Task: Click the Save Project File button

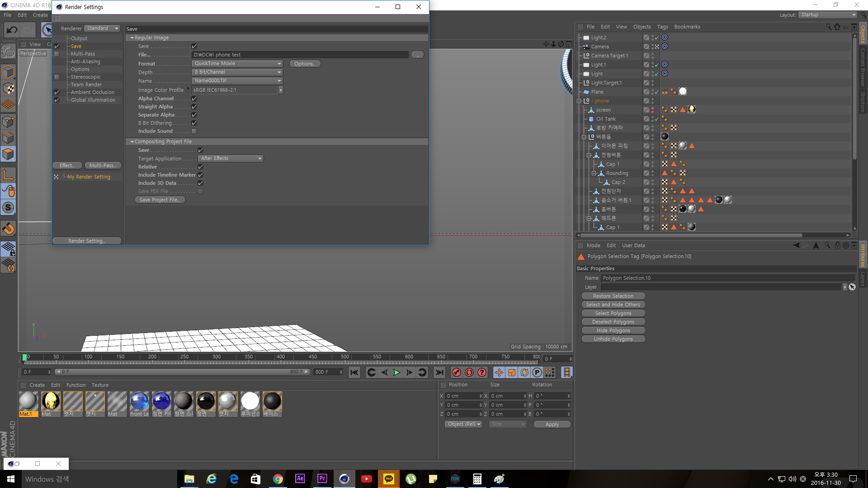Action: coord(160,200)
